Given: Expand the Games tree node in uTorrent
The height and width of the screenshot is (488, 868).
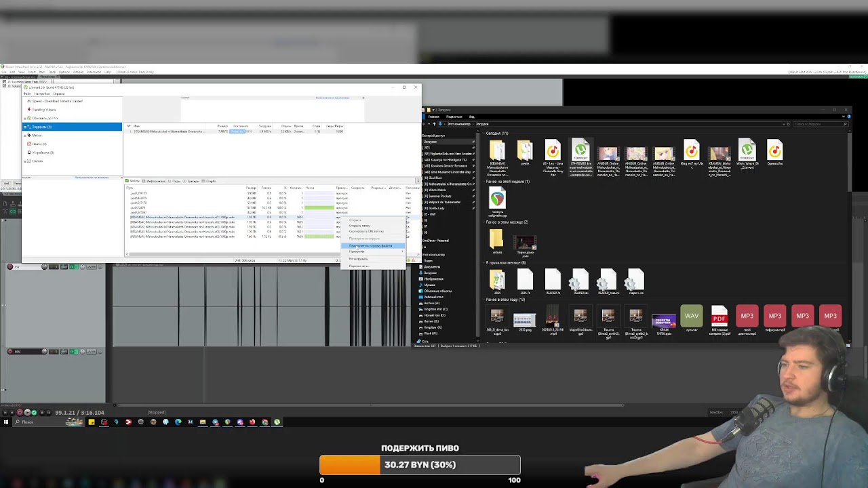Looking at the screenshot, I should coord(25,161).
